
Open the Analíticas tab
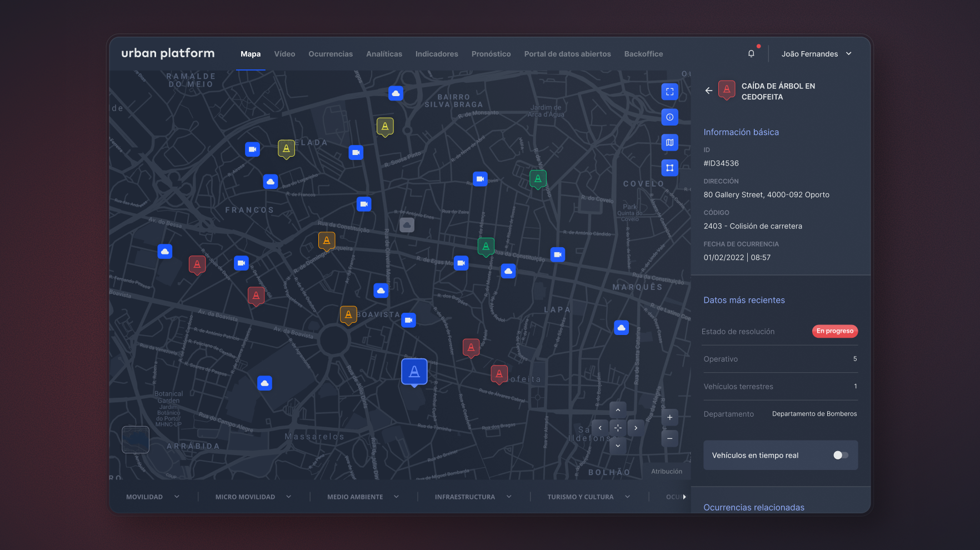[384, 54]
